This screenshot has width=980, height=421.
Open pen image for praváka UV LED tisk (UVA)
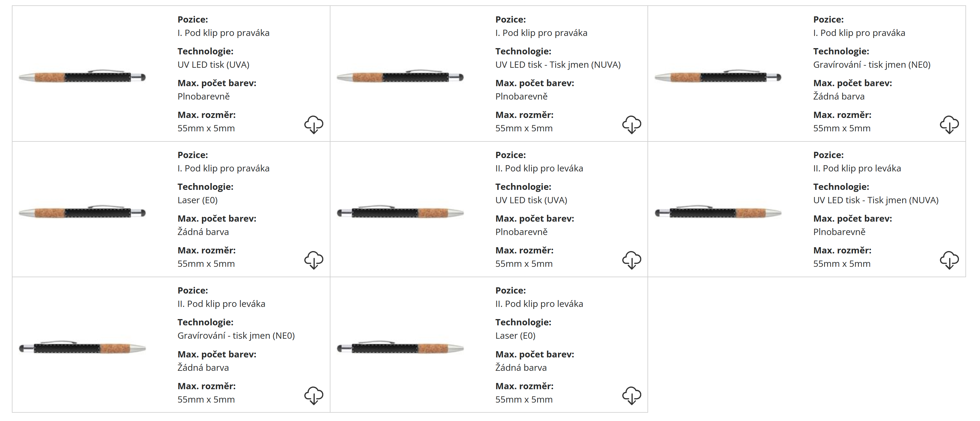[x=82, y=77]
